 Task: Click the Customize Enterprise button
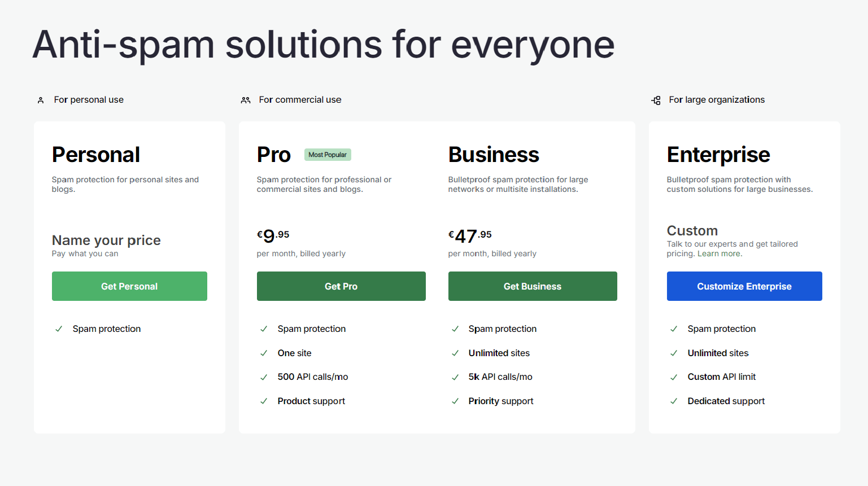744,286
